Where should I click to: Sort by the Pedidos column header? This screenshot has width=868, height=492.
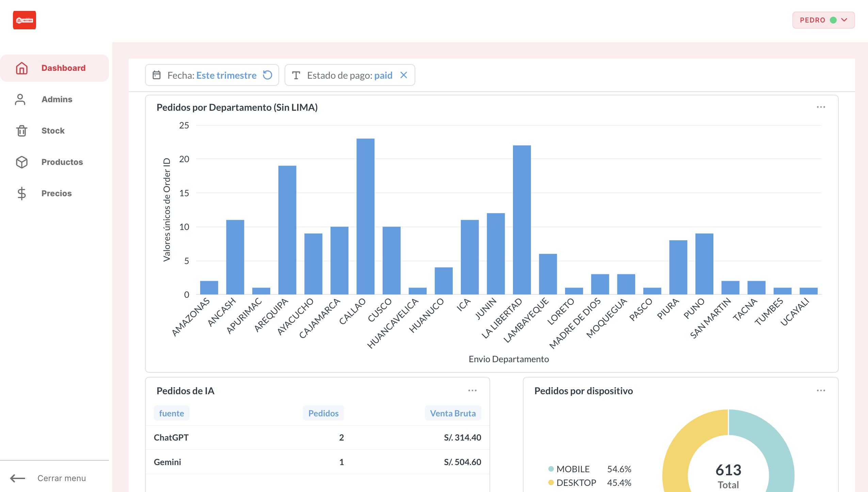323,413
